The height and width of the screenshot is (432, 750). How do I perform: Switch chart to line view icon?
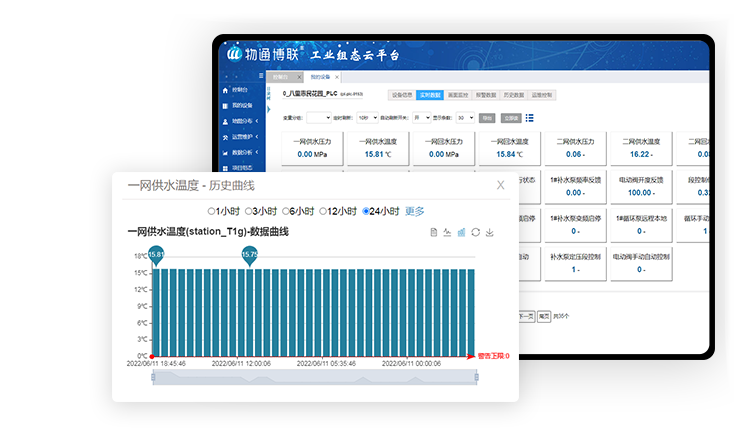point(447,232)
